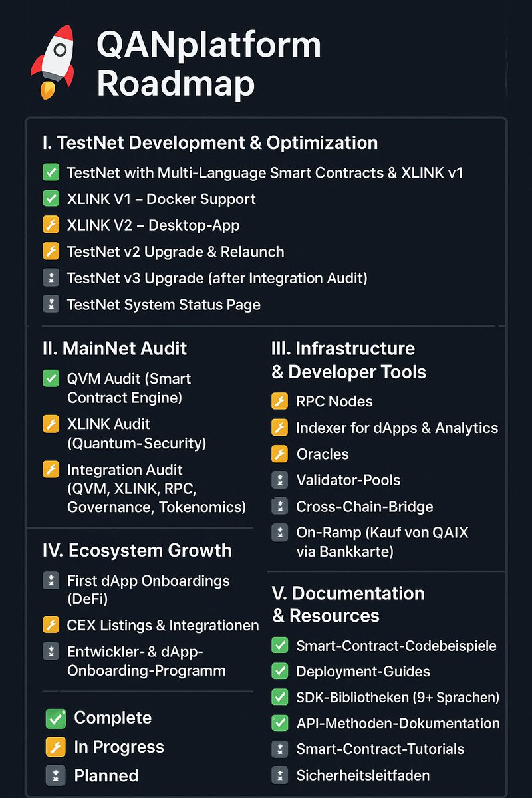Click text QVM Audit (Smart Contract Engine)
532x798 pixels.
click(129, 388)
